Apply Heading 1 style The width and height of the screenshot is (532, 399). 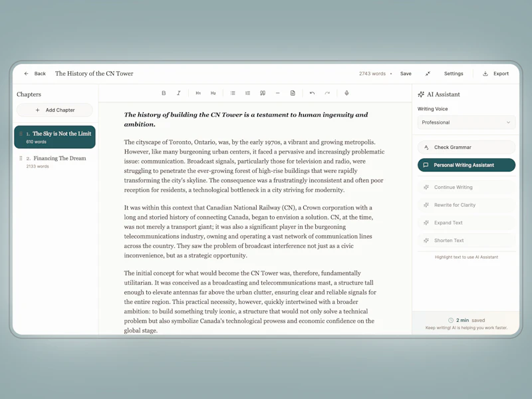coord(198,93)
